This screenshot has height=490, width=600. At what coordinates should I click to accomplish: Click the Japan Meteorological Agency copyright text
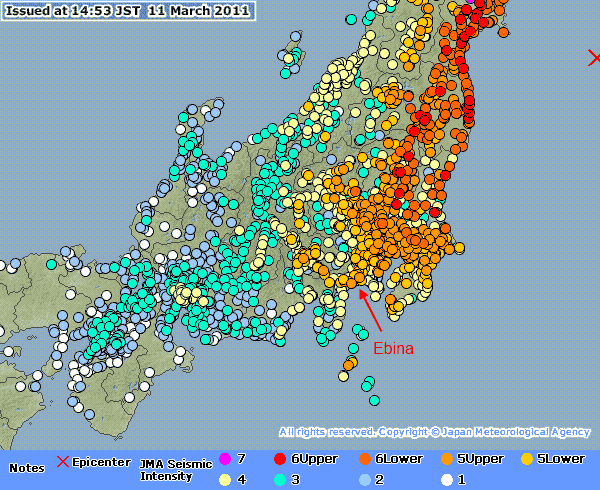click(x=434, y=432)
